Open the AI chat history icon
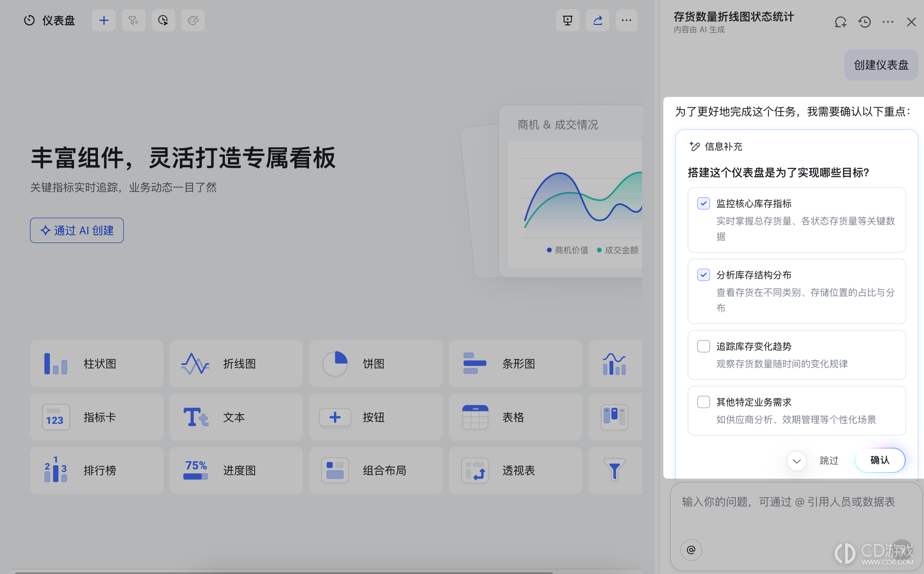The width and height of the screenshot is (924, 574). click(864, 22)
